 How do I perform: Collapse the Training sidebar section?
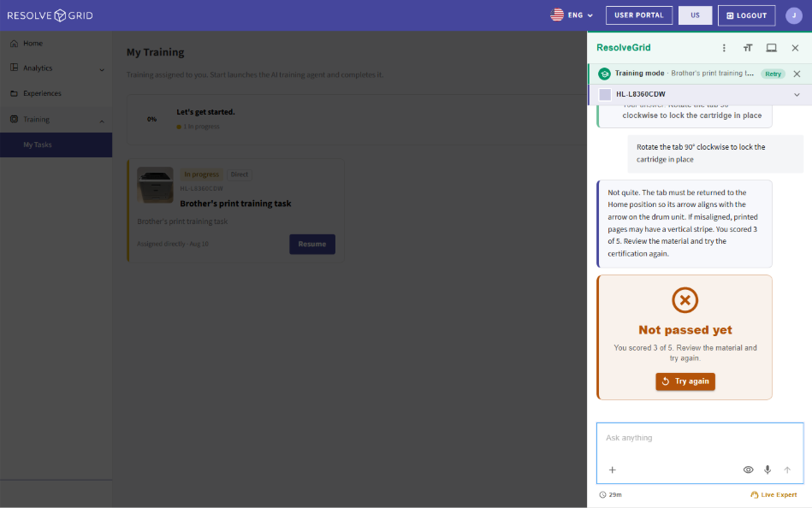(56, 119)
